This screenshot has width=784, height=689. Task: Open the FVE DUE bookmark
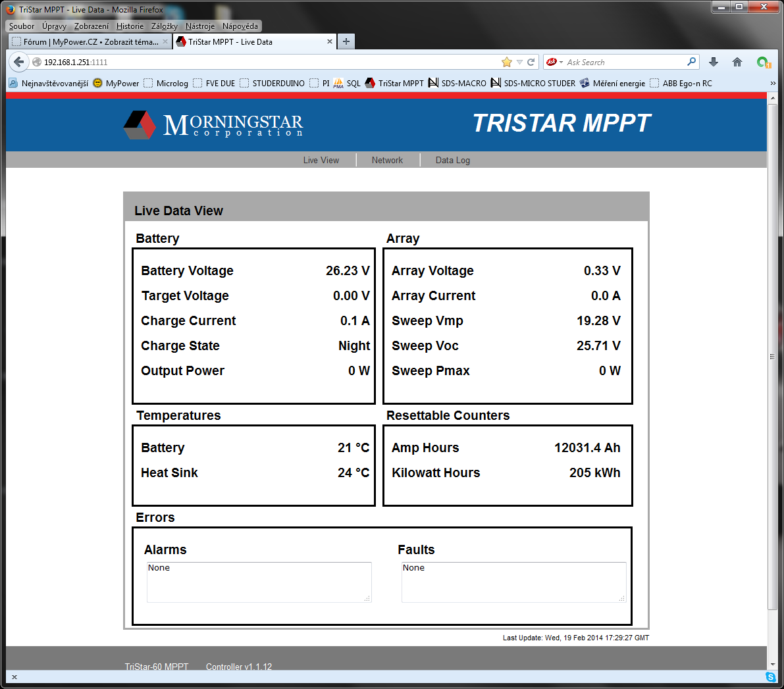(214, 83)
